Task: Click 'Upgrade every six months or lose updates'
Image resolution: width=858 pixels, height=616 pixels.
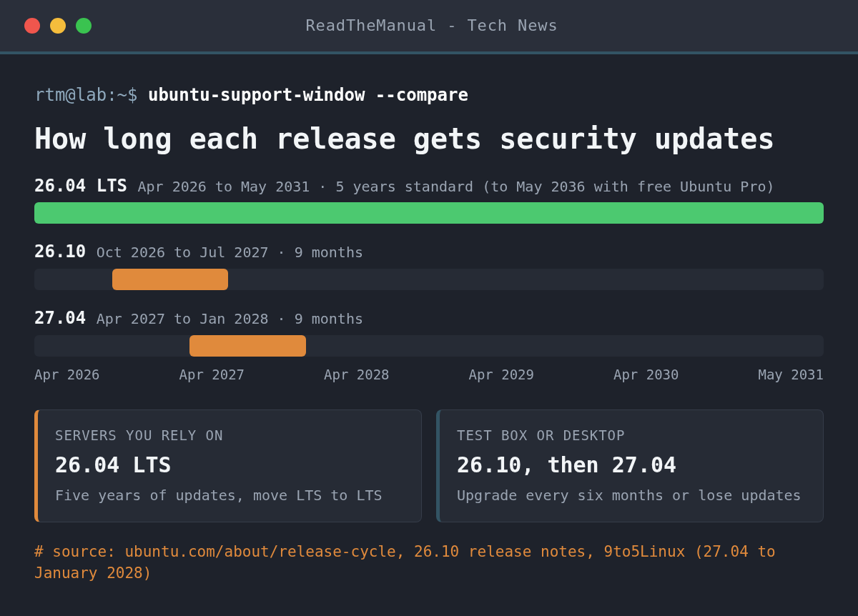Action: coord(629,495)
